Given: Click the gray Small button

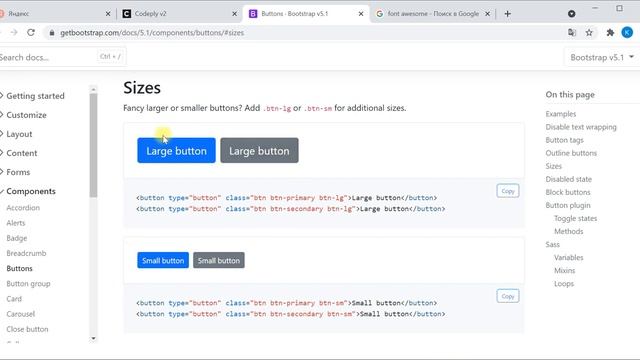Looking at the screenshot, I should coord(219,260).
